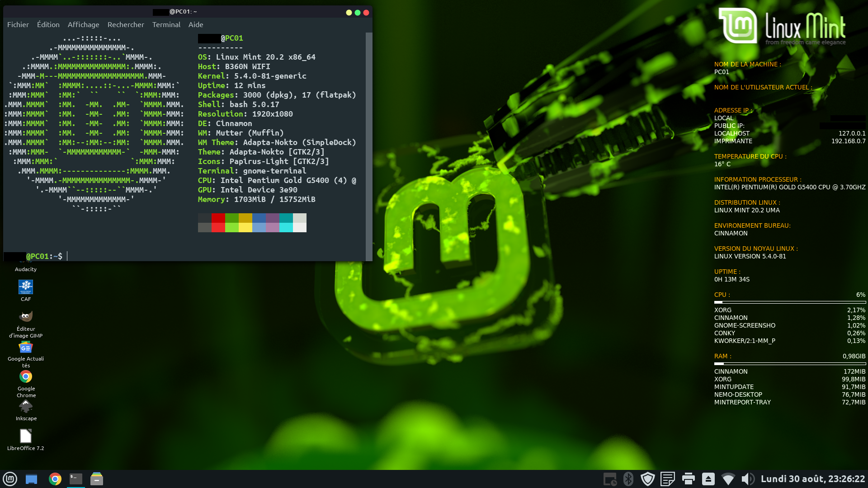This screenshot has width=868, height=488.
Task: Click the NEMO-DESKTOP memory row in Conky
Action: click(x=790, y=394)
